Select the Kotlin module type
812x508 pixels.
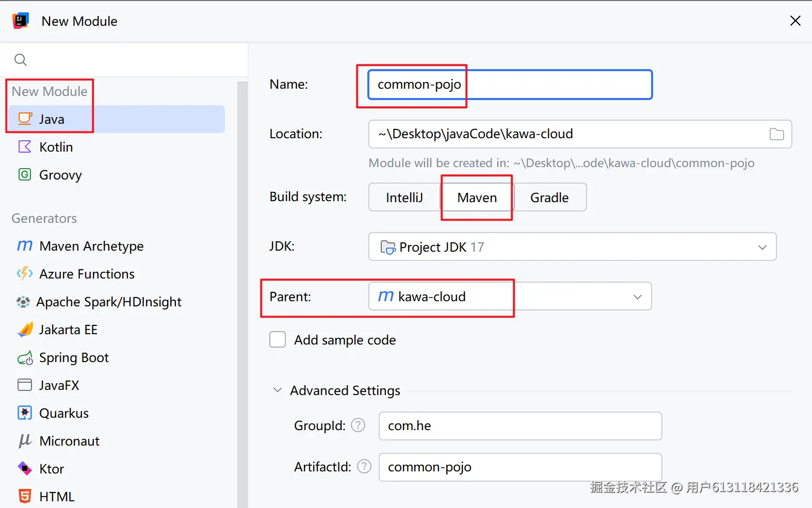56,147
